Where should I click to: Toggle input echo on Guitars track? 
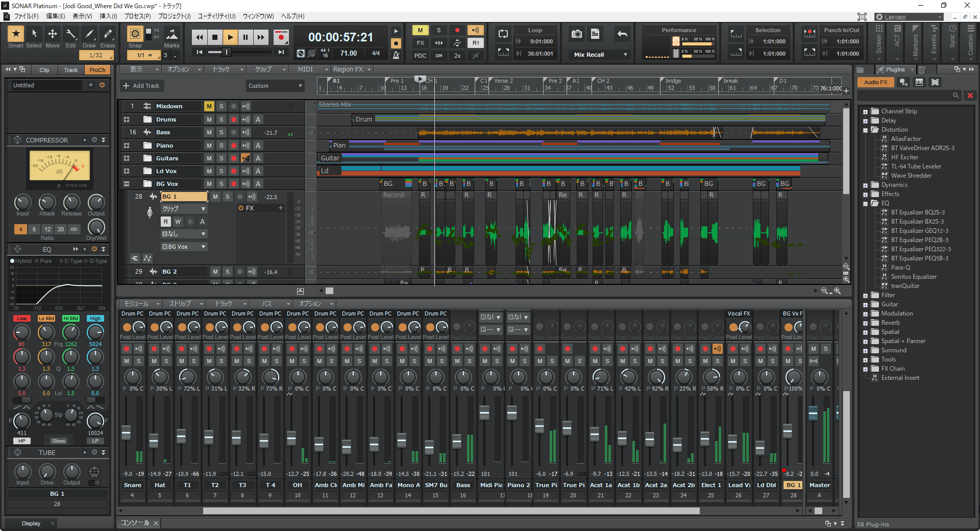click(246, 158)
